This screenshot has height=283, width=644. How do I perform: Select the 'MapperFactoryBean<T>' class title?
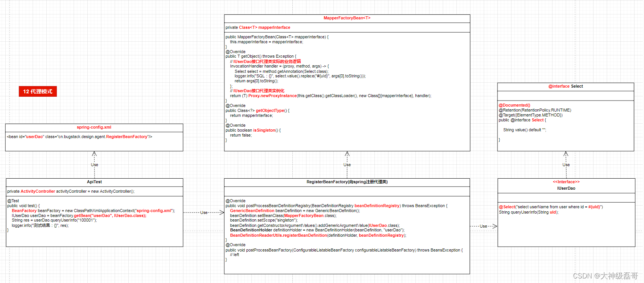click(x=347, y=18)
